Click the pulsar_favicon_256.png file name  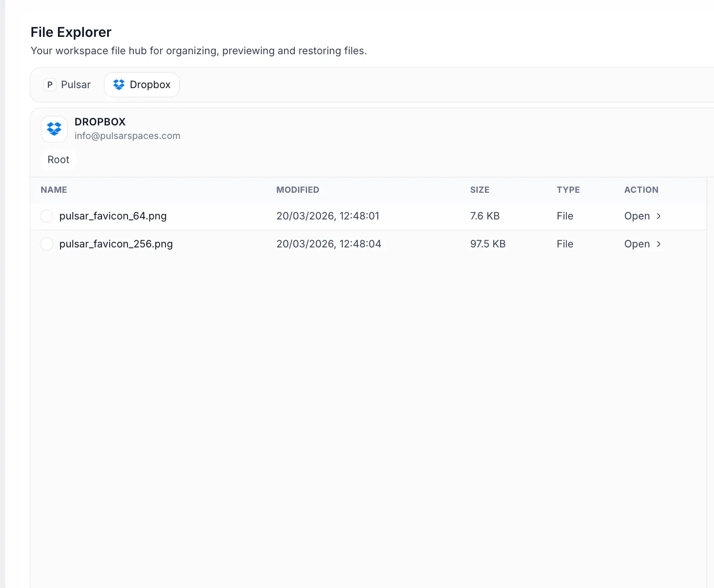116,244
